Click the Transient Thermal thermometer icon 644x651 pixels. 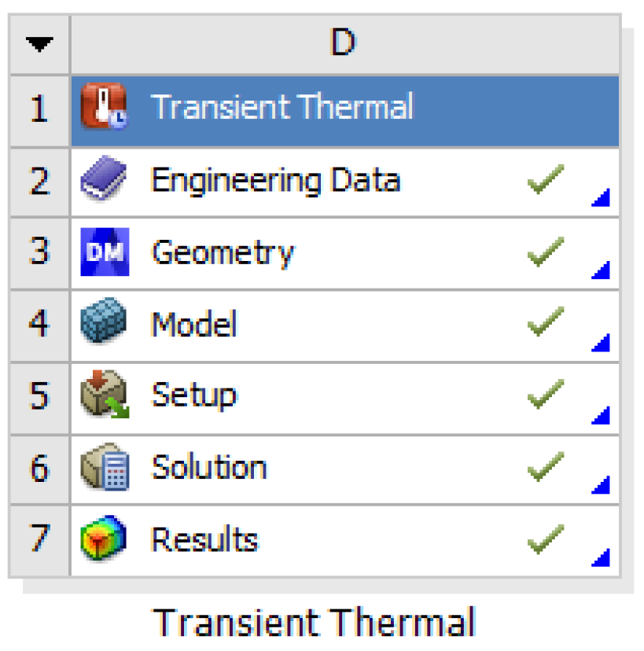tap(105, 108)
